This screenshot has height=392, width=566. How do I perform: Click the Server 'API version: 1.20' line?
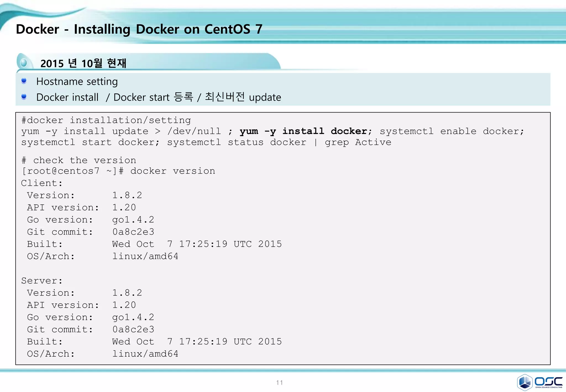(x=81, y=305)
